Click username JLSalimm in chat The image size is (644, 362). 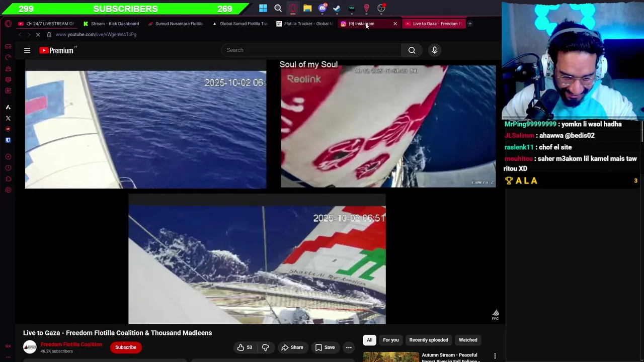(x=519, y=136)
